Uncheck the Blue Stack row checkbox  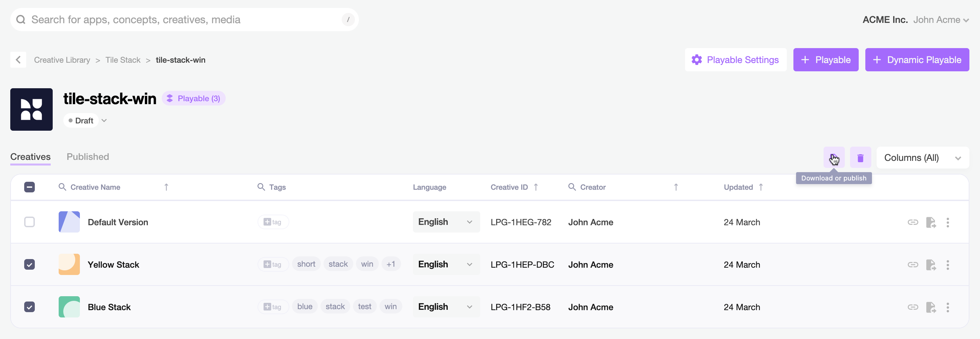pyautogui.click(x=30, y=307)
